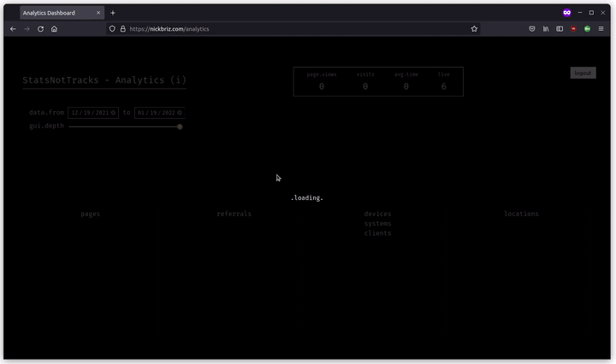Minimize the browser window
Viewport: 616px width, 364px height.
(x=580, y=13)
